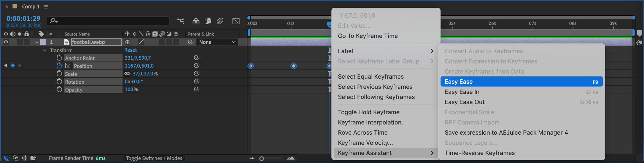Click the timeline zoom slider handle

pyautogui.click(x=262, y=159)
